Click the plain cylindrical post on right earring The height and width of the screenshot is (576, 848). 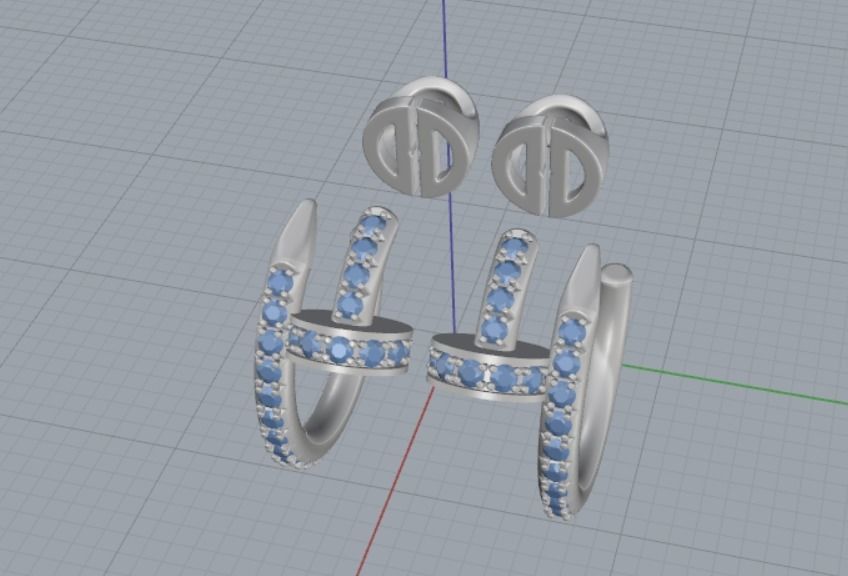(x=612, y=346)
